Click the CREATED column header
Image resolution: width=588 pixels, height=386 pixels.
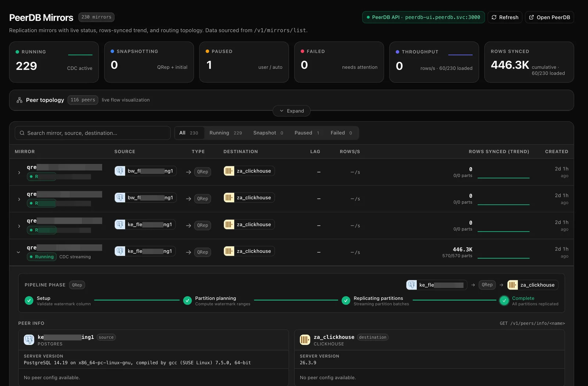pos(556,152)
